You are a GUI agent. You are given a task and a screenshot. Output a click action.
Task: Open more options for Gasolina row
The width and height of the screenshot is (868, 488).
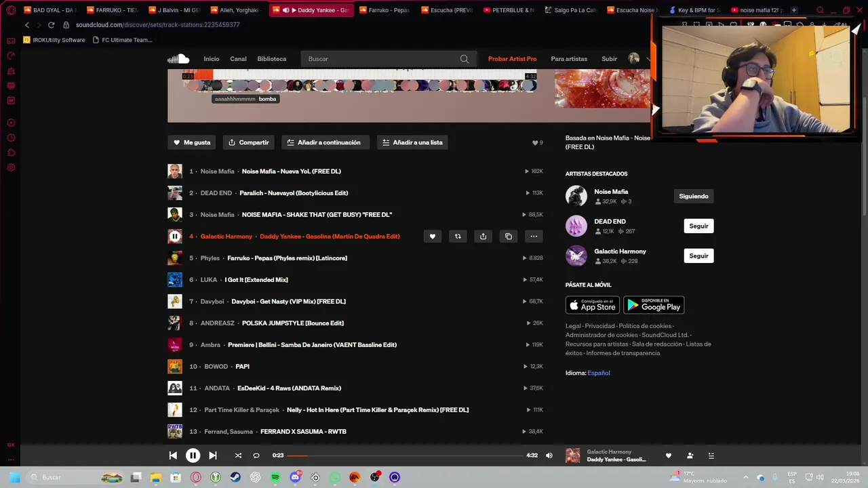tap(534, 237)
